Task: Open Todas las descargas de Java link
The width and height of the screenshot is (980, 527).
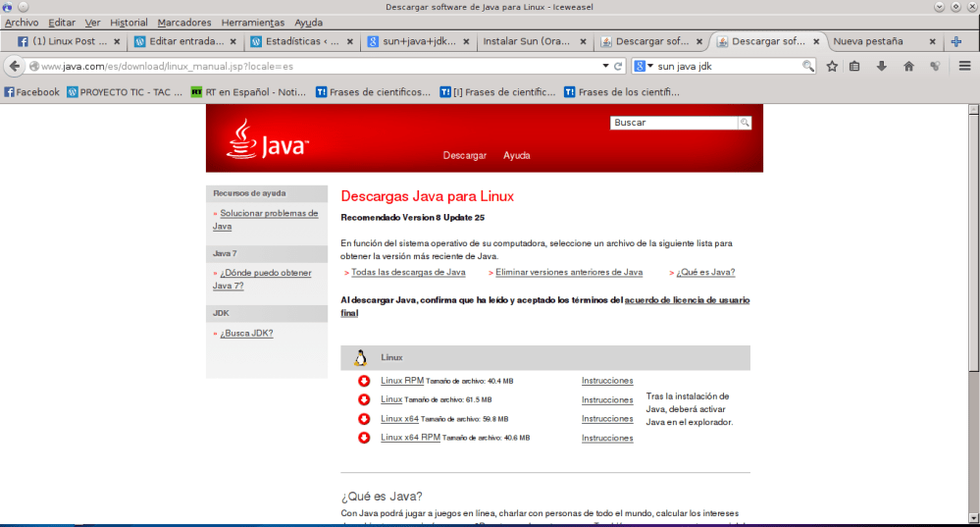Action: pos(408,273)
